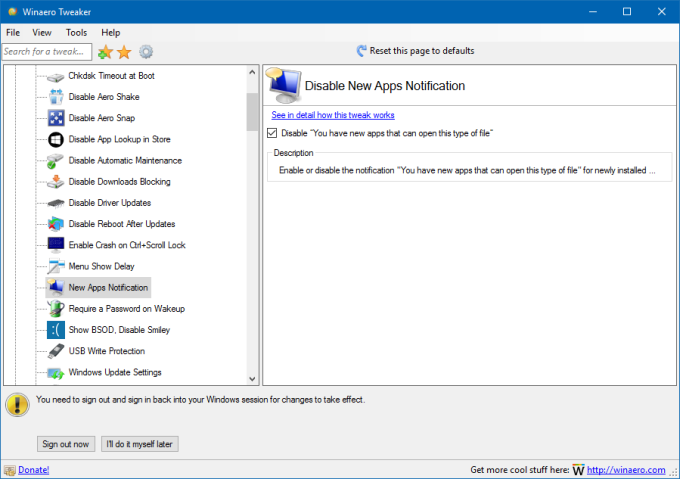The image size is (680, 479).
Task: Click the Enable Crash on Ctrl+Scroll Lock icon
Action: click(56, 245)
